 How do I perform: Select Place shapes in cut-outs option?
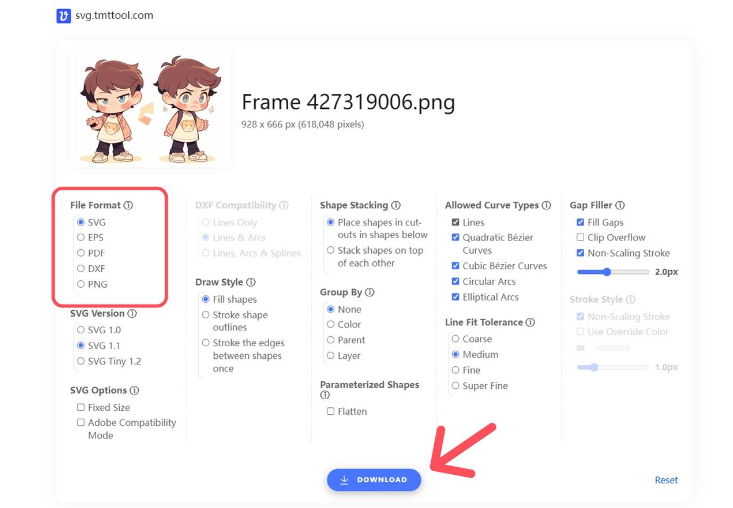331,222
